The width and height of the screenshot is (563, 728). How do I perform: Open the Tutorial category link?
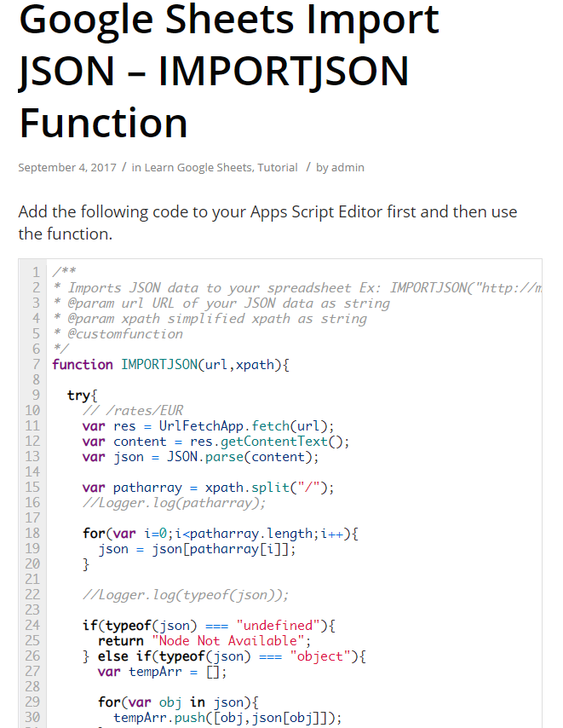278,168
